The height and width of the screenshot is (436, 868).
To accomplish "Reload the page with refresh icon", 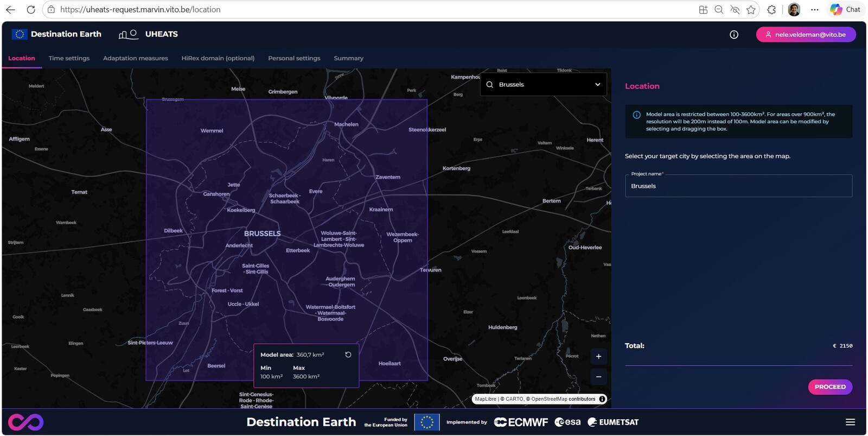I will pyautogui.click(x=31, y=10).
